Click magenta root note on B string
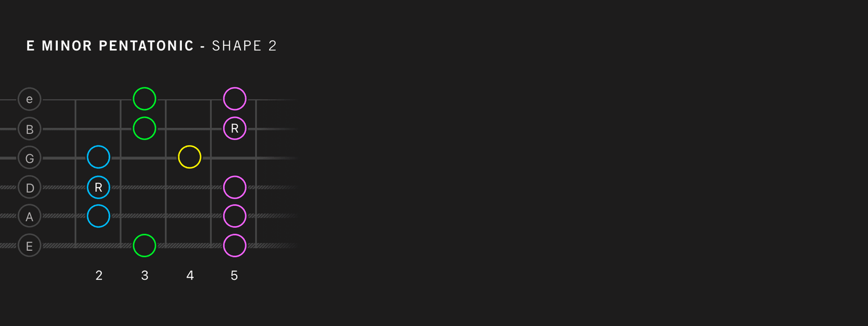The height and width of the screenshot is (326, 868). [234, 128]
